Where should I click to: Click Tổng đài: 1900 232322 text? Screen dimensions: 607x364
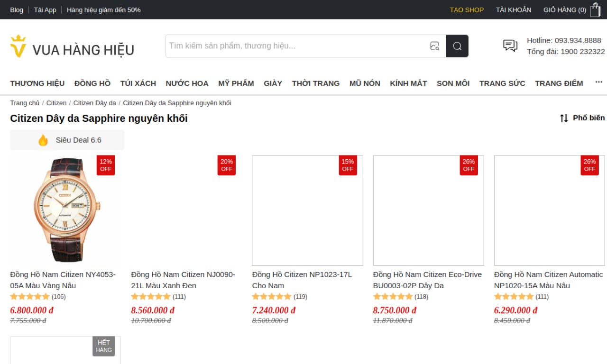coord(566,52)
